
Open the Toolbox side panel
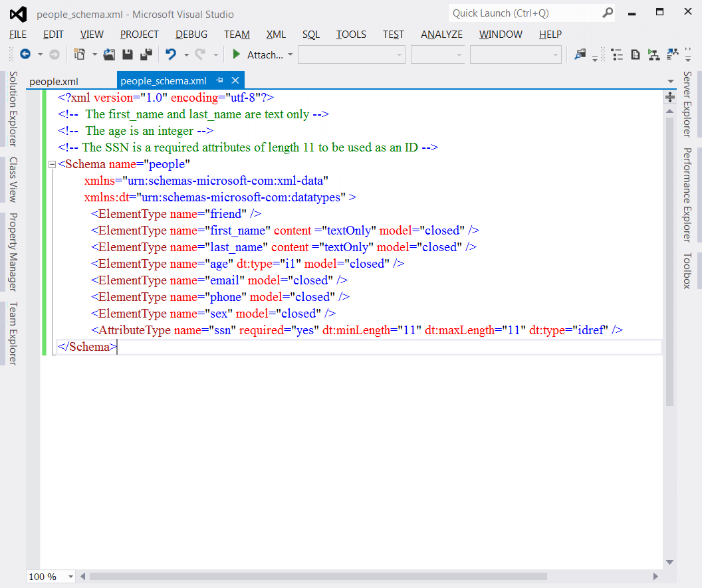tap(687, 270)
